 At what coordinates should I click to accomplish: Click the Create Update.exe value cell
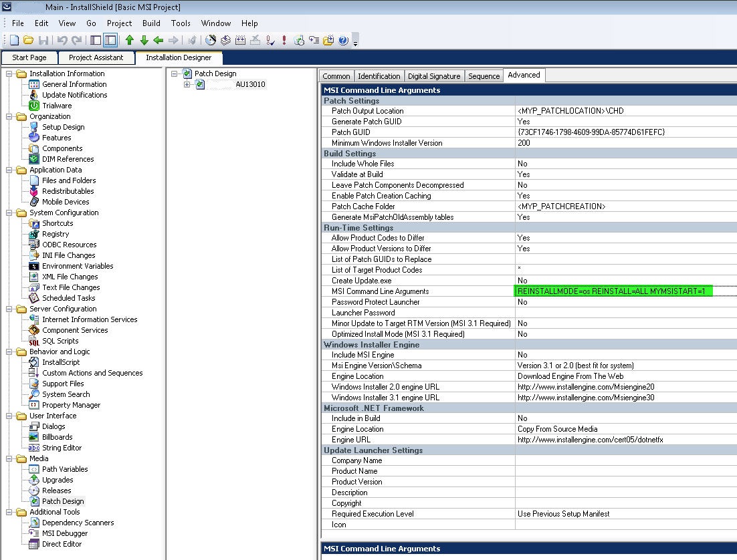point(625,281)
